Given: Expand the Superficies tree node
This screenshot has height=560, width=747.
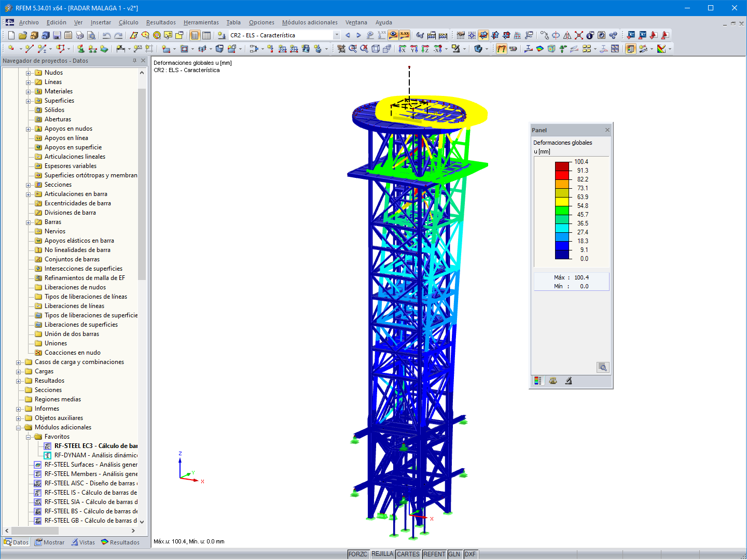Looking at the screenshot, I should (x=29, y=100).
